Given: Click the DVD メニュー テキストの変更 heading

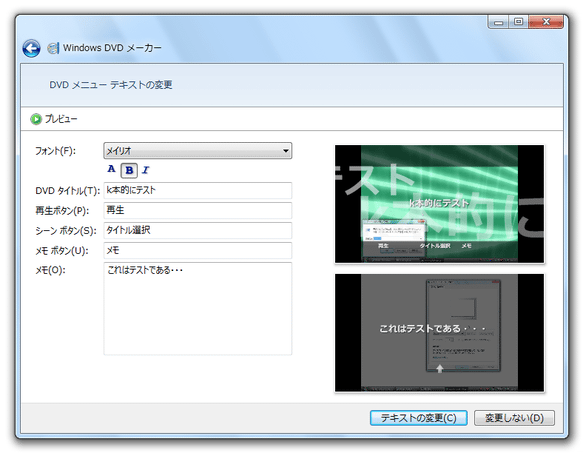Looking at the screenshot, I should click(x=111, y=85).
